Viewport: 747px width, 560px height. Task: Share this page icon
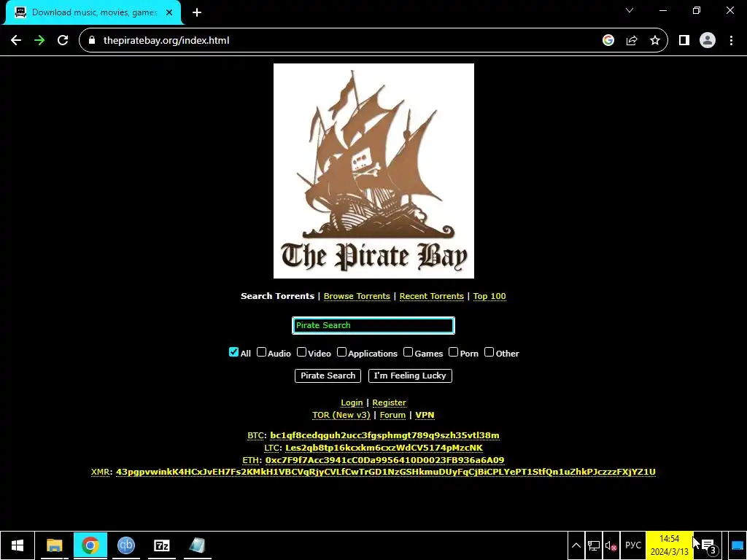pyautogui.click(x=632, y=41)
